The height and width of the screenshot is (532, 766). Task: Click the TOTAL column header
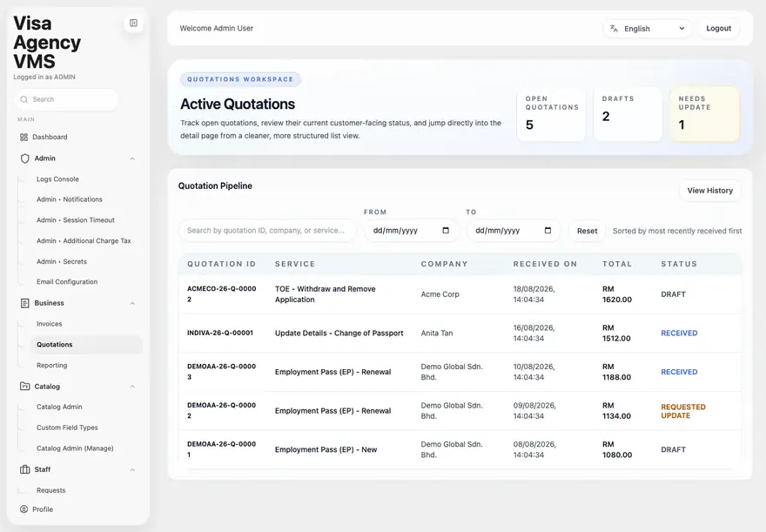[x=617, y=264]
